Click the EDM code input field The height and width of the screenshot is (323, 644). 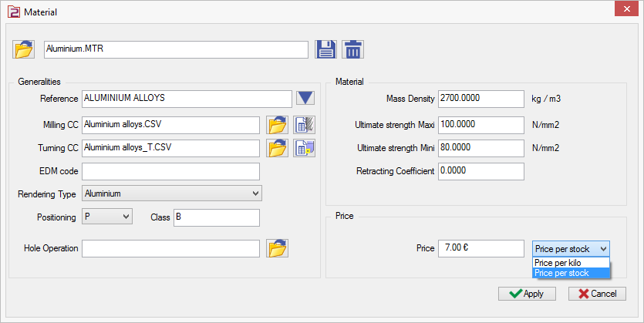[170, 171]
